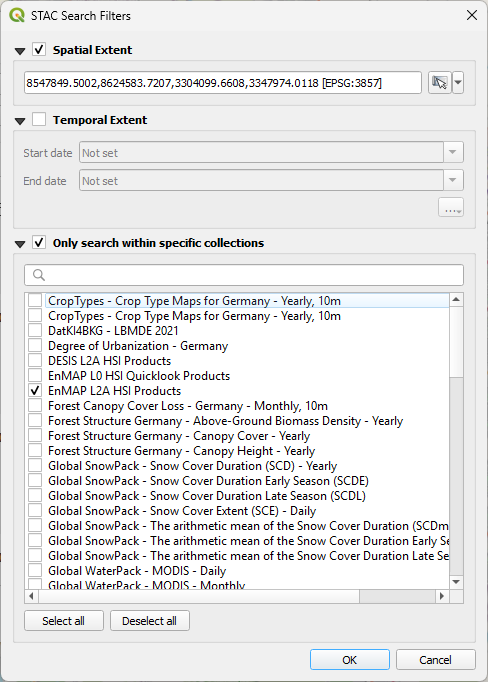Screen dimensions: 488x682
Task: Click the spatial extent coordinates field
Action: coord(223,83)
